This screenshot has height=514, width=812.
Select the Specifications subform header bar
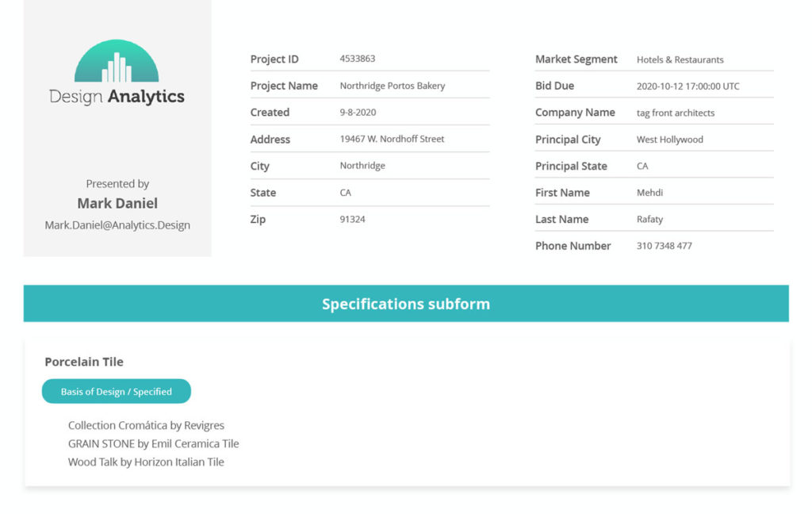point(406,303)
